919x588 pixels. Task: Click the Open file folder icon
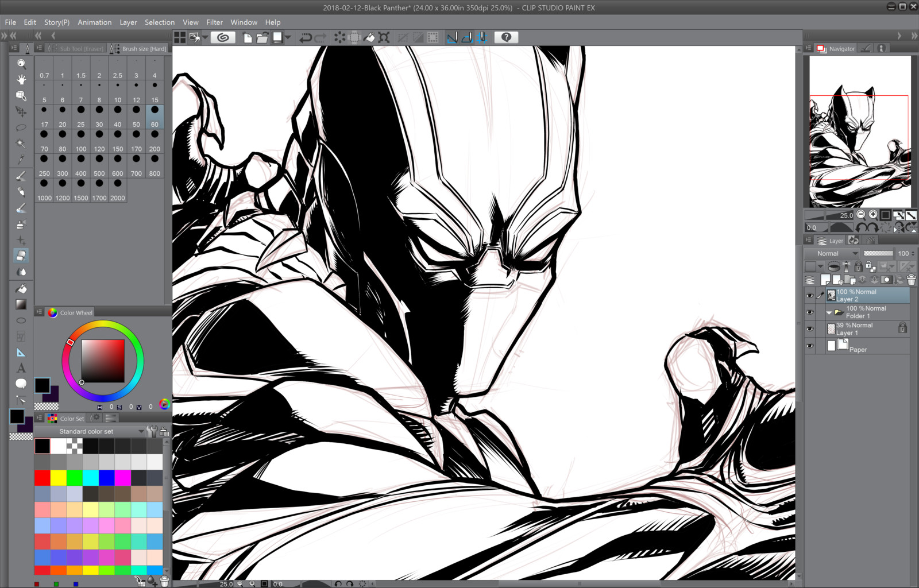[x=262, y=38]
